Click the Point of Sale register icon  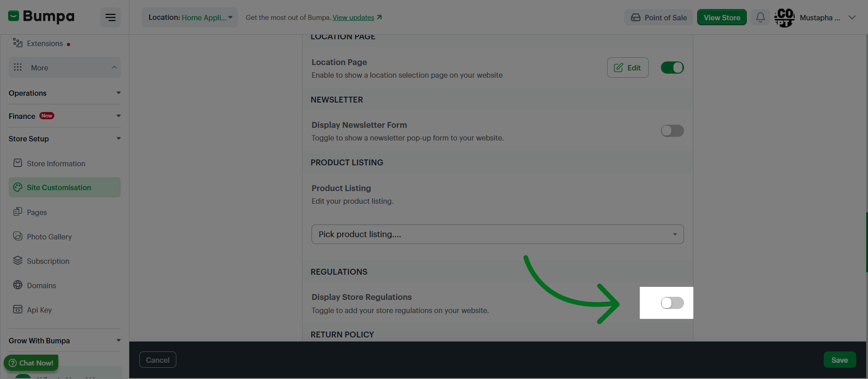point(636,18)
